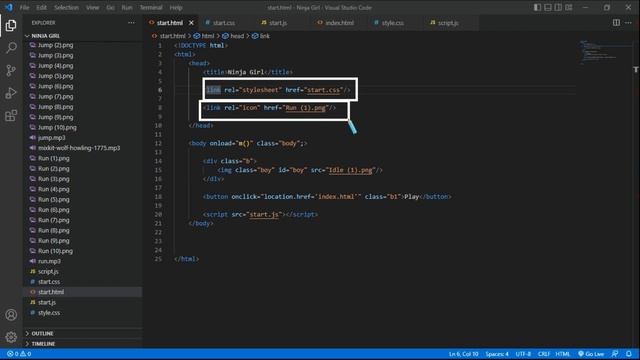The height and width of the screenshot is (360, 640).
Task: Toggle the panel layout icon
Action: [x=548, y=7]
